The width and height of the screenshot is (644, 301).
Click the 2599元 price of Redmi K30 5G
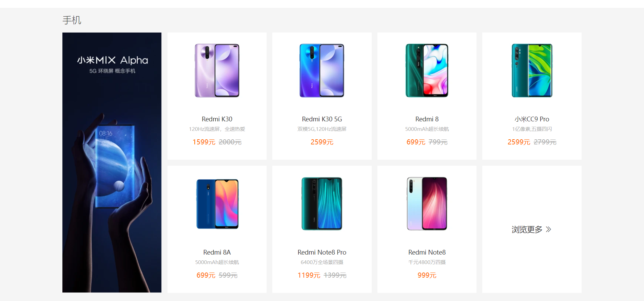(322, 142)
